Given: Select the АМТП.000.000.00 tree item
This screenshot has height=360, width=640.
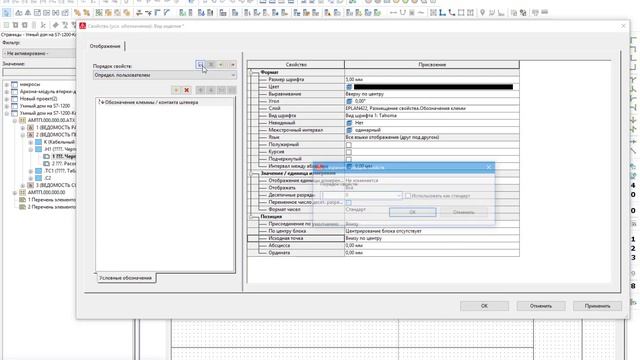Looking at the screenshot, I should click(47, 193).
